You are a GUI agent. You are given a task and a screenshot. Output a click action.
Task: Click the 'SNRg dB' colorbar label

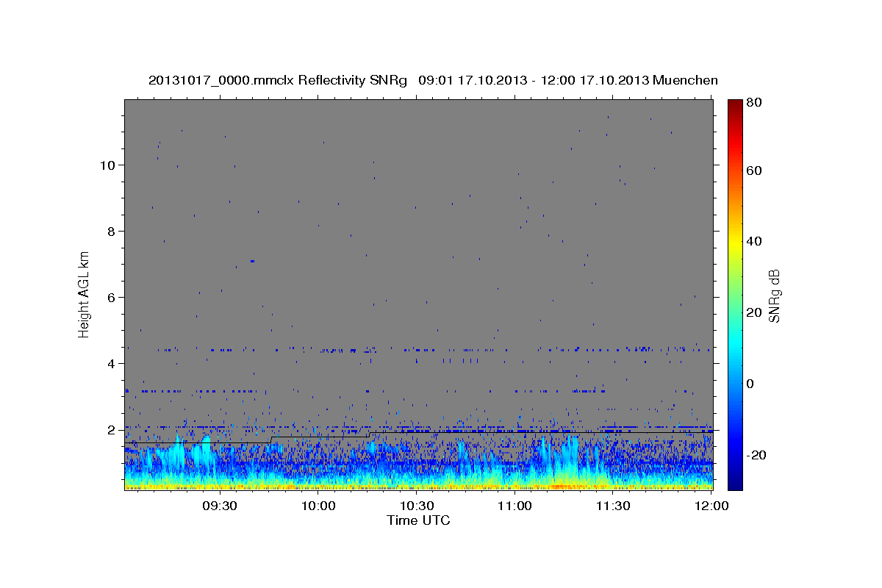pyautogui.click(x=774, y=295)
